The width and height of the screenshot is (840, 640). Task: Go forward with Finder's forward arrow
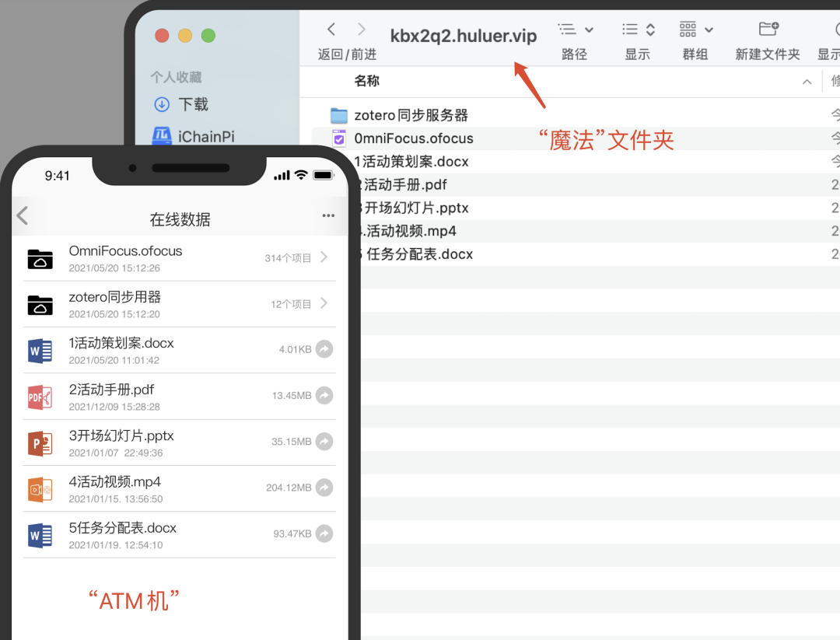point(362,30)
